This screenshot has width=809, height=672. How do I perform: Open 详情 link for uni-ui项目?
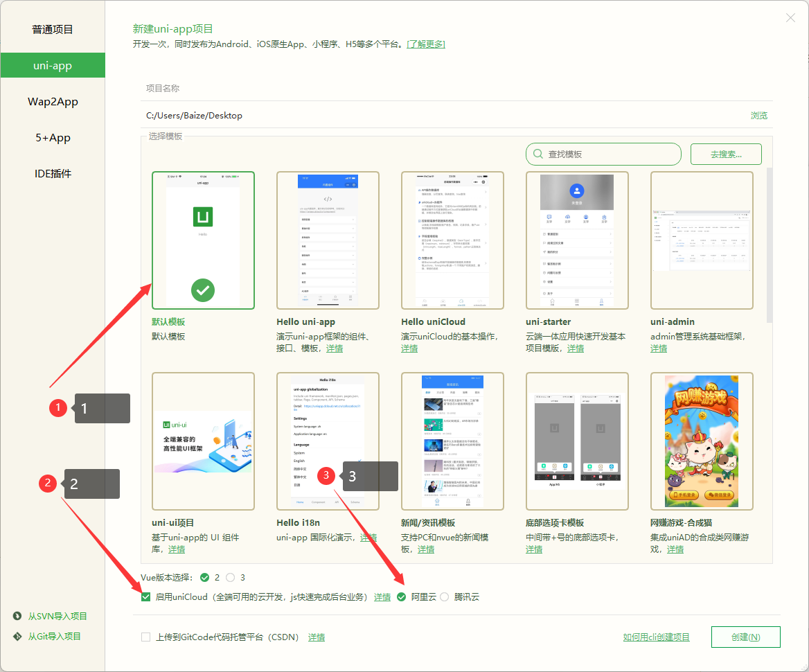(x=177, y=549)
